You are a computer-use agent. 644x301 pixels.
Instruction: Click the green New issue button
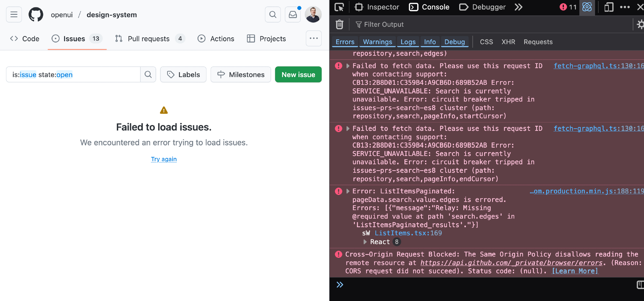pyautogui.click(x=298, y=74)
